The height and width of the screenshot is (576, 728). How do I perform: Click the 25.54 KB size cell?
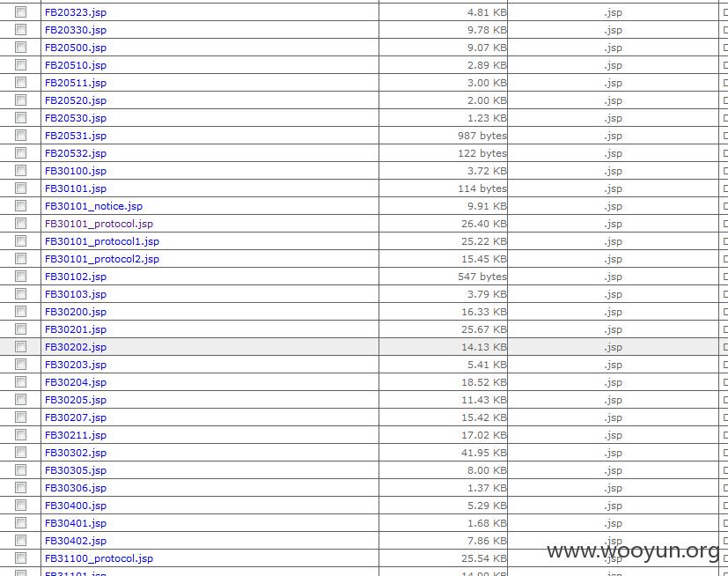[444, 558]
